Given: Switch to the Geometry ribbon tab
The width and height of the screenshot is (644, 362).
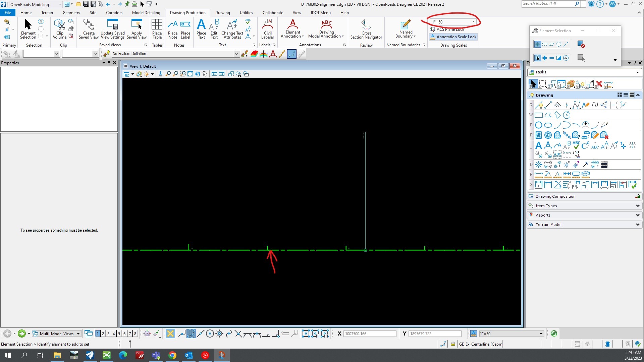Looking at the screenshot, I should tap(71, 13).
